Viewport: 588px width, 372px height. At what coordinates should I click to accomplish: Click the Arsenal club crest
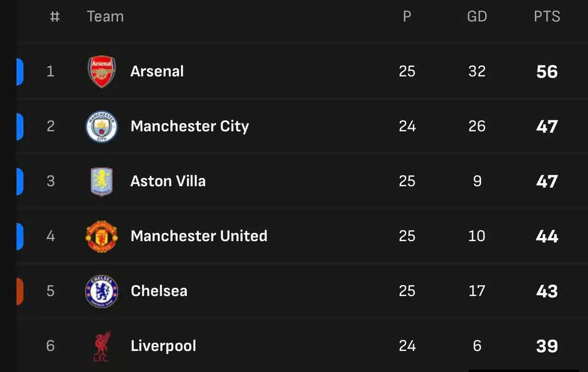pos(102,71)
